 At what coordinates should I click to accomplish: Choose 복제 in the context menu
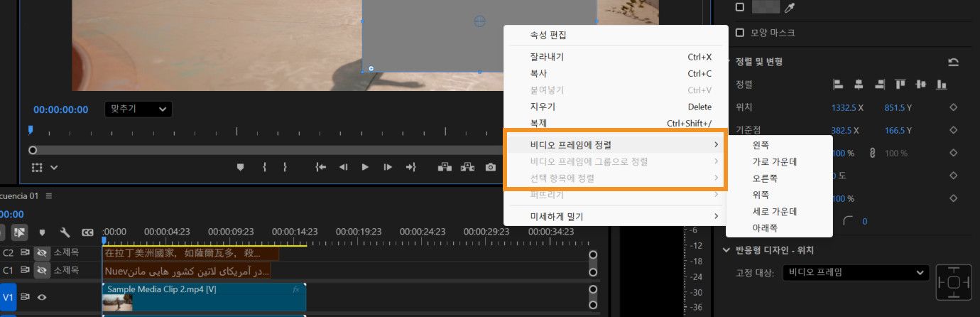pos(616,123)
